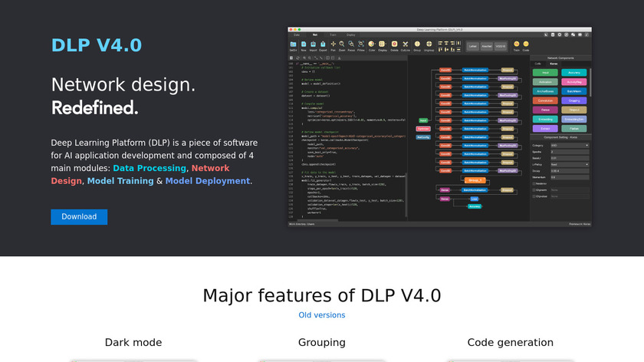
Task: Select the Zoom tool
Action: tap(342, 44)
